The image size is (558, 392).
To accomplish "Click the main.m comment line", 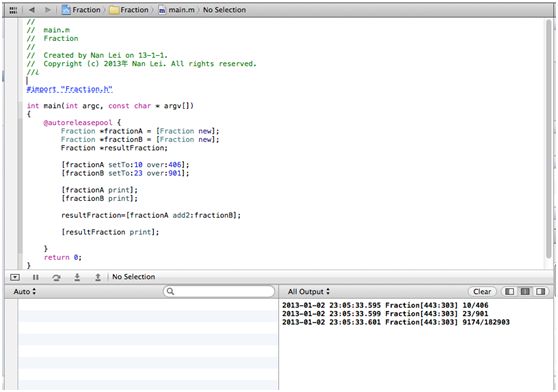I will (x=48, y=30).
